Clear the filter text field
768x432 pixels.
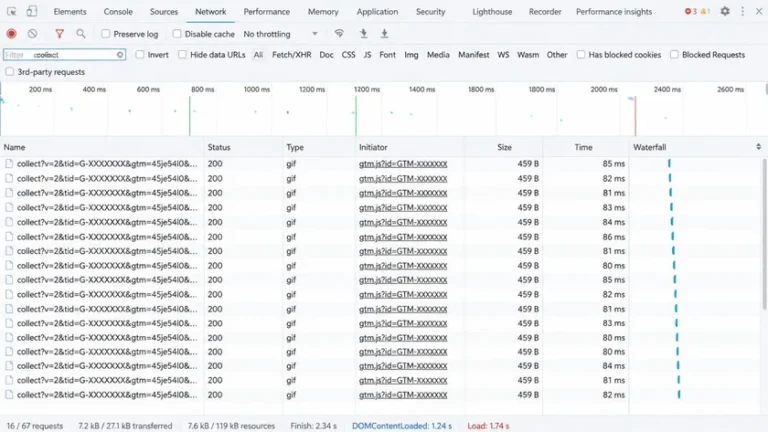(120, 55)
